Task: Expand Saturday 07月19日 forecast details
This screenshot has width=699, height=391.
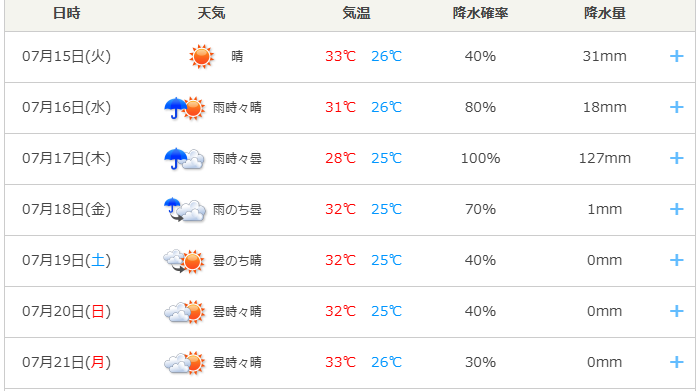Action: click(676, 260)
